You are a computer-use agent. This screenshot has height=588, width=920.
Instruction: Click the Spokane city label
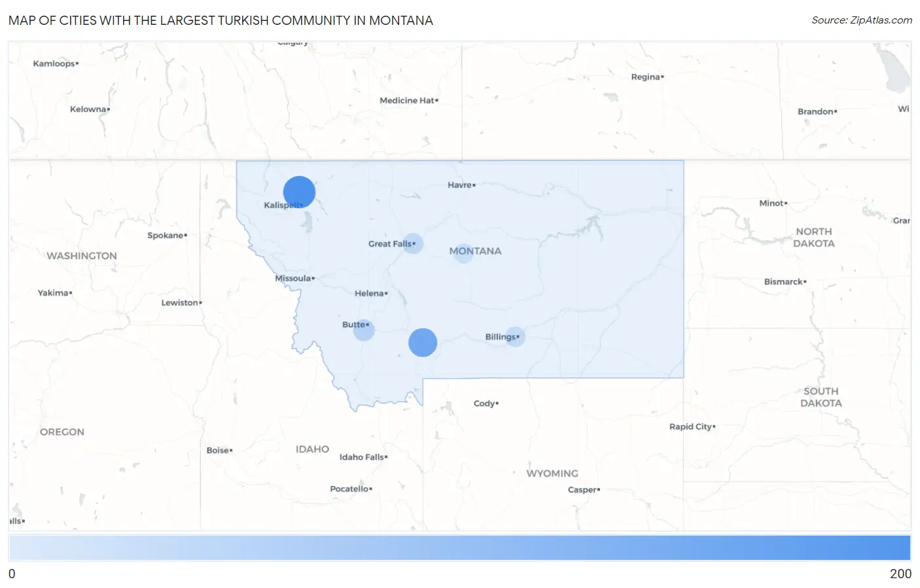pyautogui.click(x=167, y=235)
